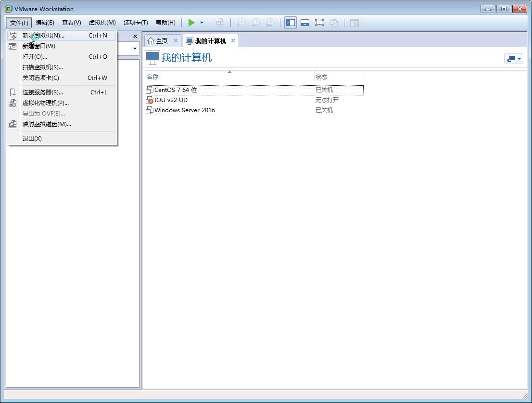Image resolution: width=532 pixels, height=403 pixels.
Task: Select 关闭选项卡(C) menu entry
Action: point(62,78)
